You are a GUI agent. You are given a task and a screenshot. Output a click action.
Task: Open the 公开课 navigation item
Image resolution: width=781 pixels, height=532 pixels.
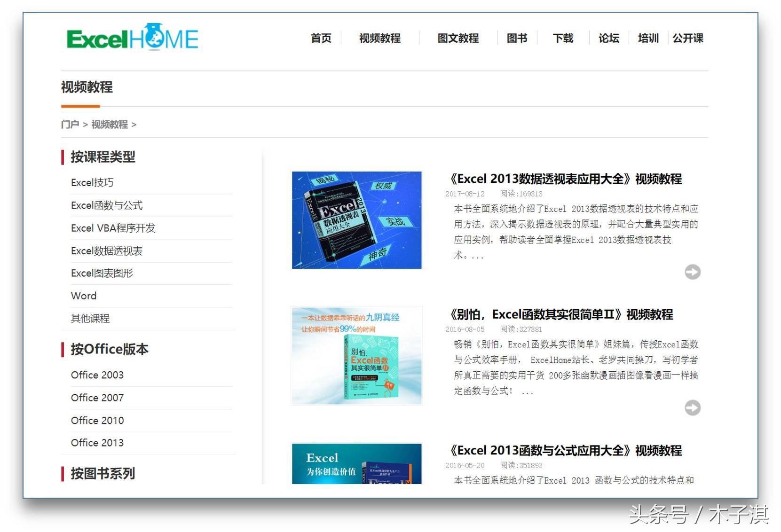pos(688,39)
